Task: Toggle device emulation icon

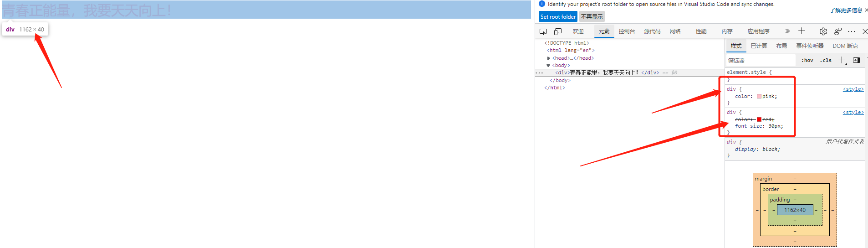Action: pyautogui.click(x=558, y=31)
